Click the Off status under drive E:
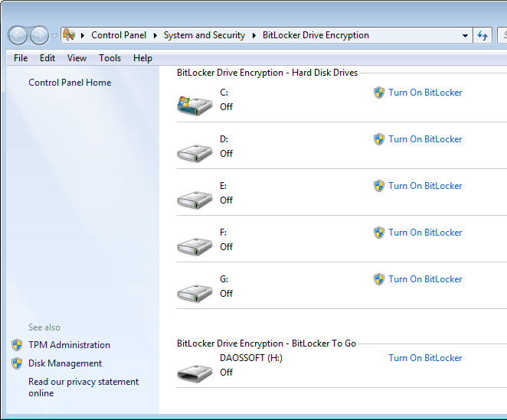This screenshot has height=420, width=507. coord(226,200)
